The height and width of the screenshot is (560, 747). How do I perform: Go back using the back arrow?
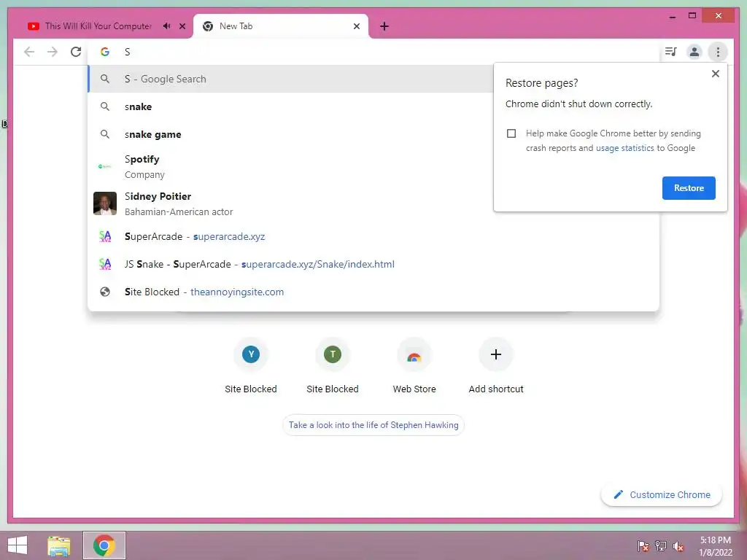29,52
